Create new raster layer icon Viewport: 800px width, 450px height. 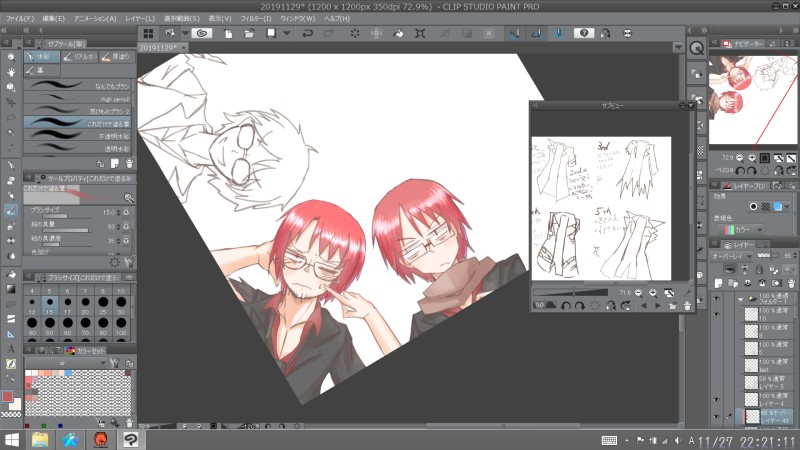tap(719, 283)
